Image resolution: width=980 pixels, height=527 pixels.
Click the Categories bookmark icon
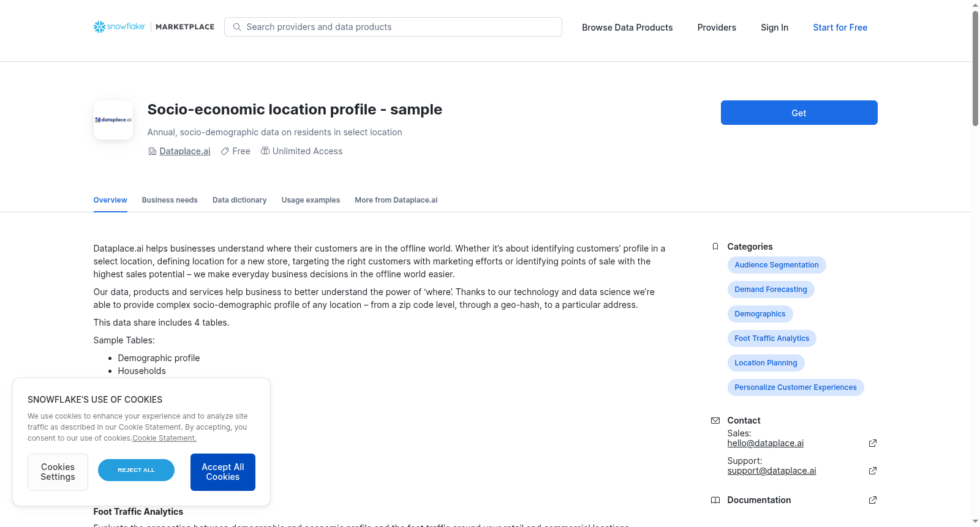715,247
